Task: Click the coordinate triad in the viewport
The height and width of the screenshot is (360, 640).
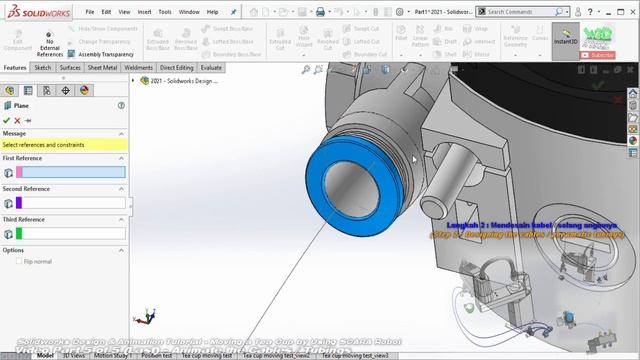Action: [x=145, y=316]
